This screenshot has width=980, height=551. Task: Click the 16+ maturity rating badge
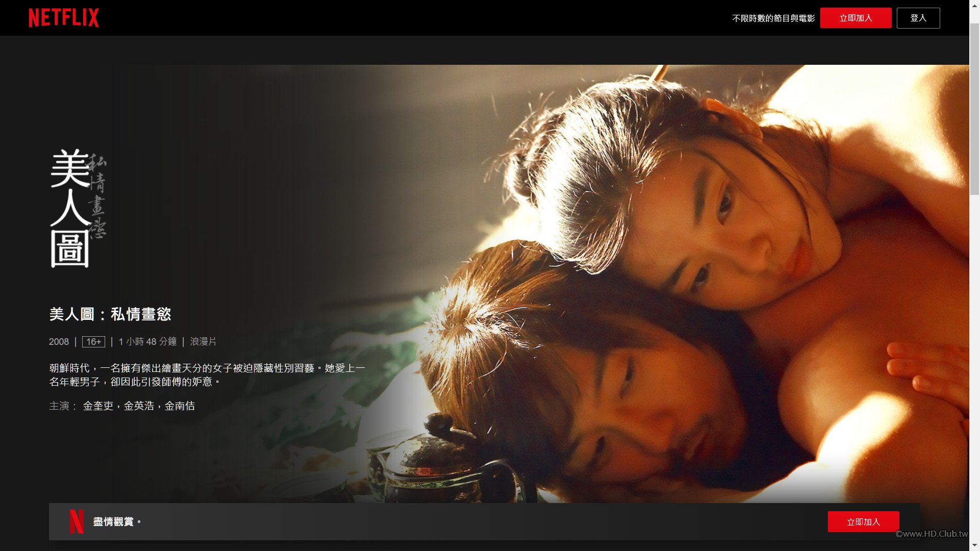point(93,342)
